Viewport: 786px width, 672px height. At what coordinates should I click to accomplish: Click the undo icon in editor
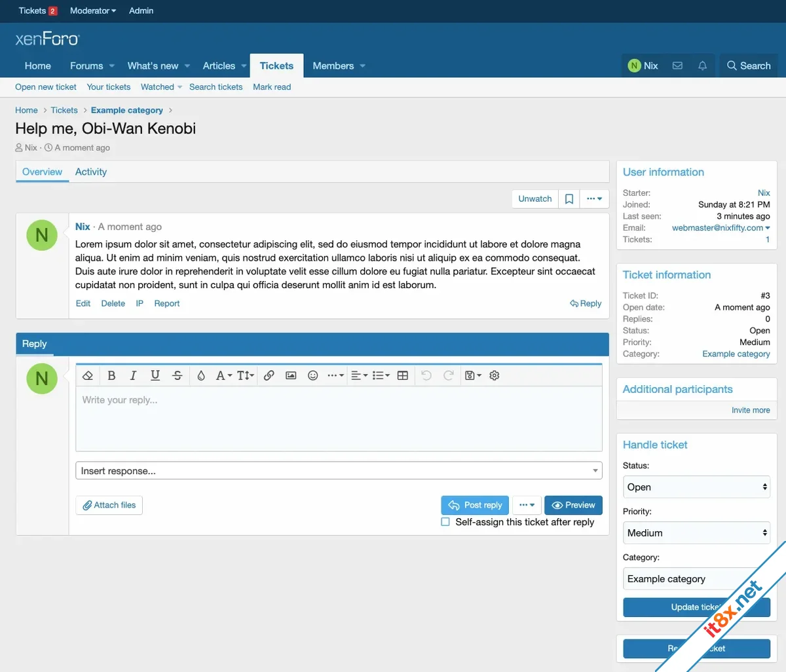click(426, 375)
